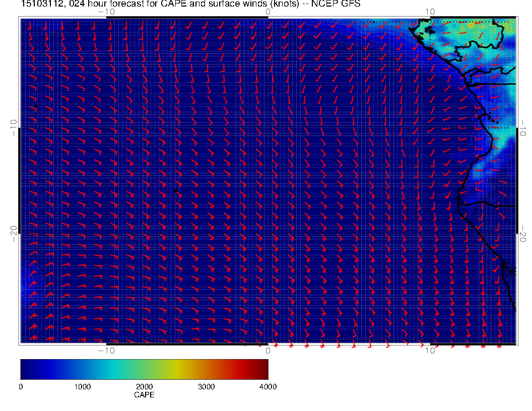
Task: Click the '1000' tick label of the color bar
Action: (83, 387)
